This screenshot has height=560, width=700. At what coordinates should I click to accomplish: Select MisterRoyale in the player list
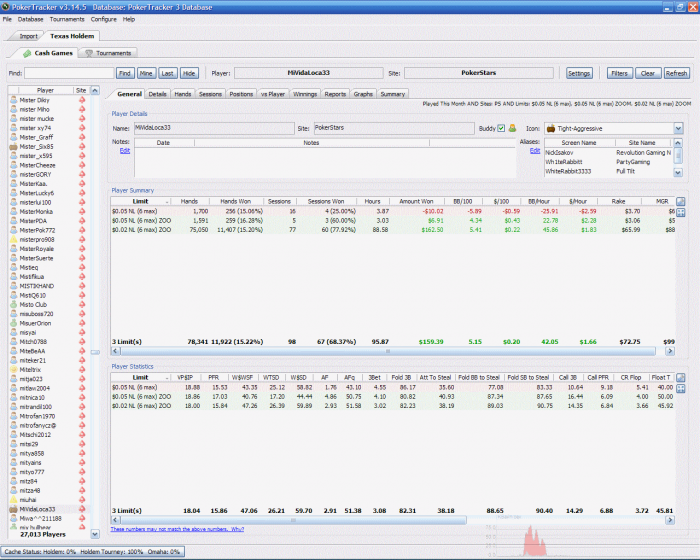pos(49,249)
